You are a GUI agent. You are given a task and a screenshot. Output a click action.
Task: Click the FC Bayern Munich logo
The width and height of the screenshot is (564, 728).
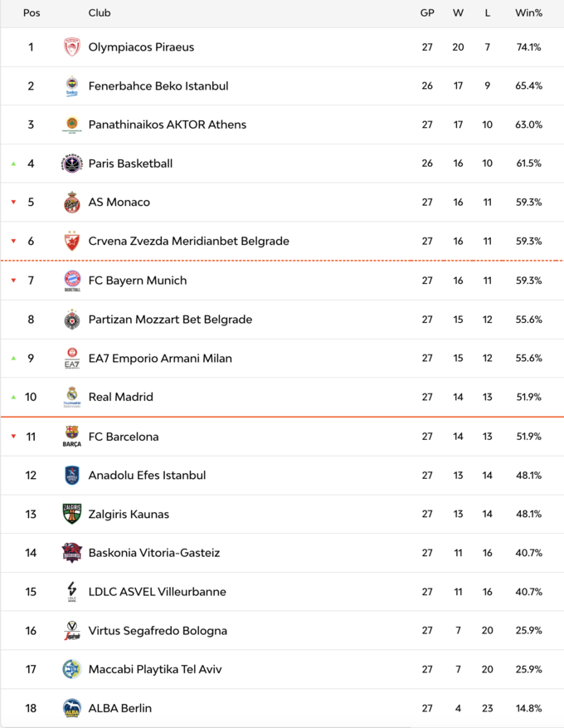click(72, 281)
